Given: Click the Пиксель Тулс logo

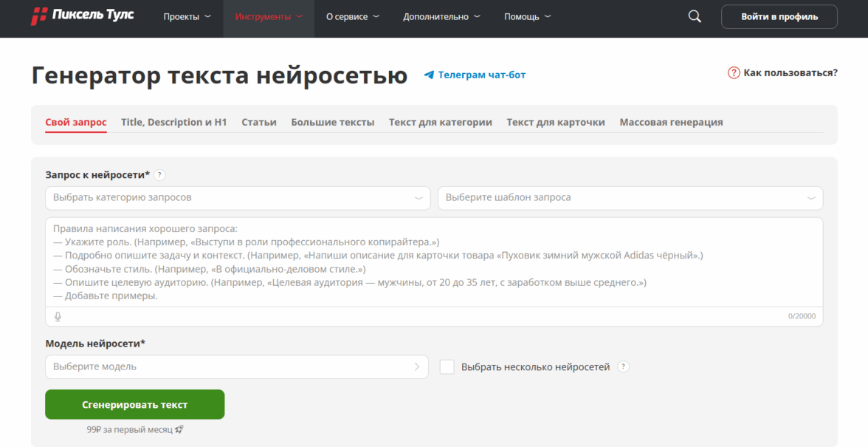Looking at the screenshot, I should [82, 16].
